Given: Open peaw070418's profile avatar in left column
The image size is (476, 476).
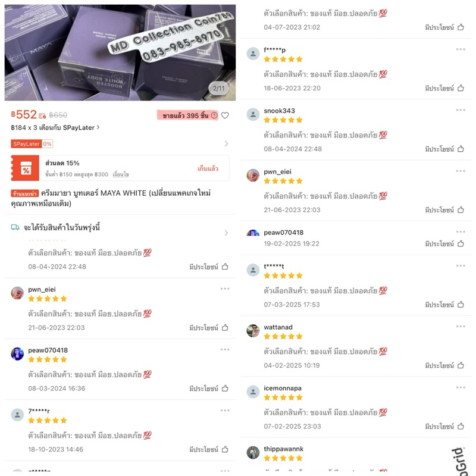Looking at the screenshot, I should pyautogui.click(x=17, y=353).
